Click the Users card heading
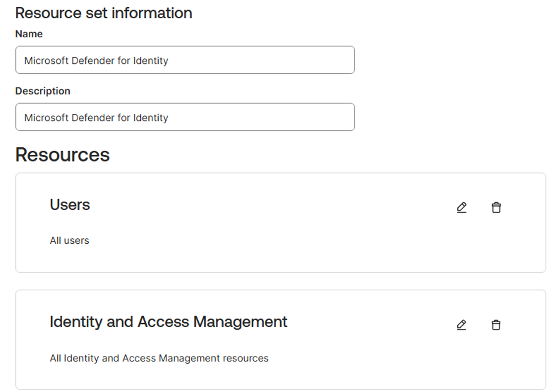 69,204
